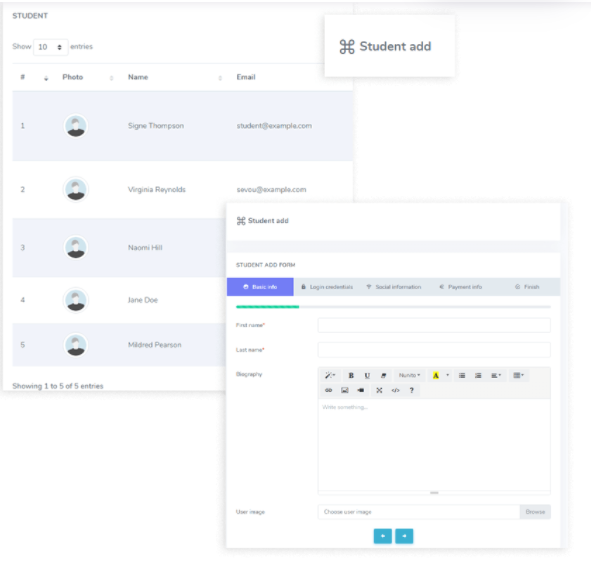The width and height of the screenshot is (591, 570).
Task: Open the Show entries count dropdown
Action: pyautogui.click(x=51, y=47)
